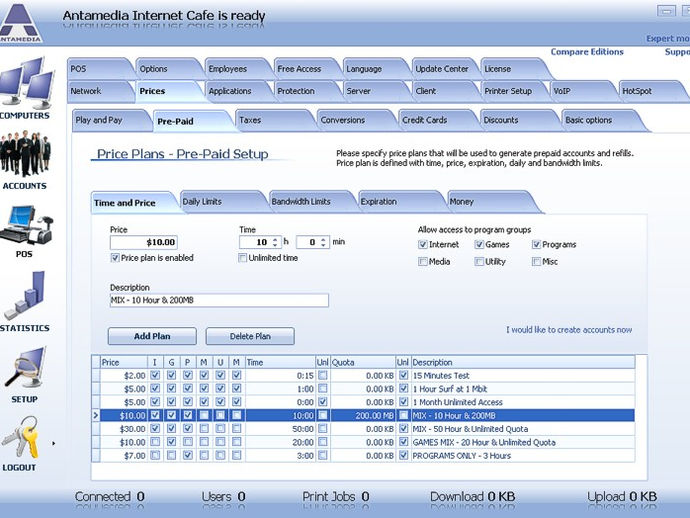Toggle unlimited time on 1 Month Unlimited Access row
This screenshot has height=518, width=690.
pos(323,402)
